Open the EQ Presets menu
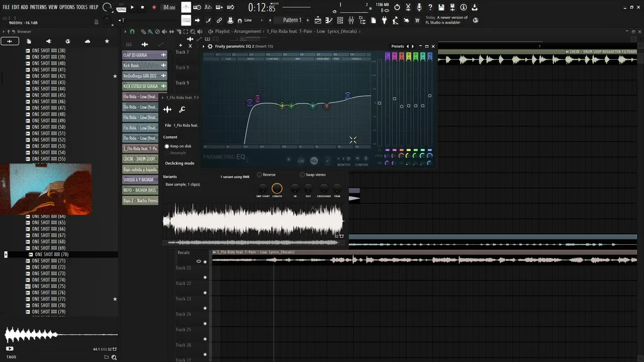The width and height of the screenshot is (644, 362). [397, 46]
